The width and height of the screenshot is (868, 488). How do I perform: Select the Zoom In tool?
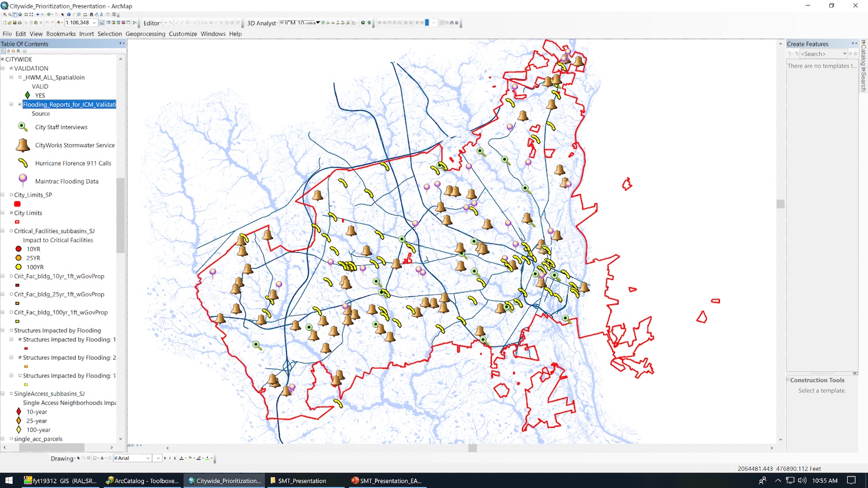[x=5, y=14]
